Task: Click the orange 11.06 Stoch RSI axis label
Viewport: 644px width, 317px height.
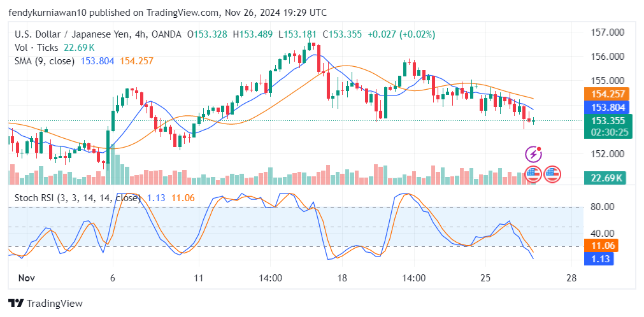Action: [x=601, y=246]
